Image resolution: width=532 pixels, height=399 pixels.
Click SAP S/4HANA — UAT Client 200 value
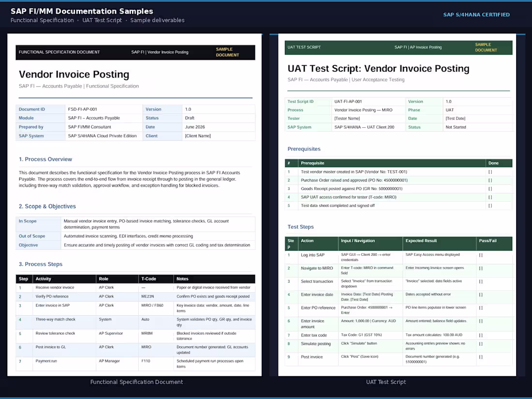click(364, 127)
